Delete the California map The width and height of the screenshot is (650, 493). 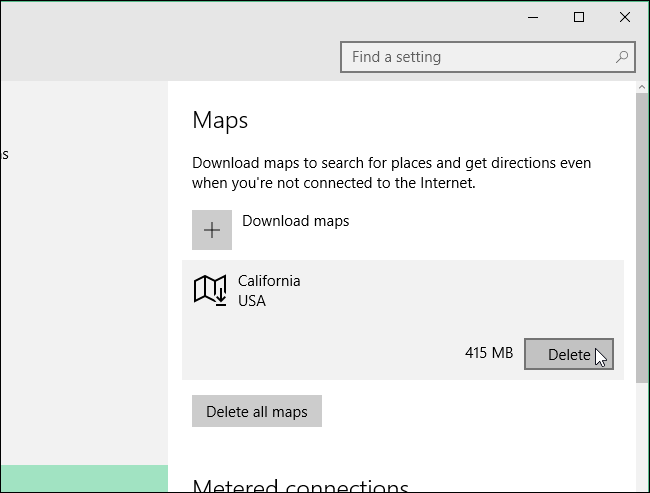pos(569,354)
